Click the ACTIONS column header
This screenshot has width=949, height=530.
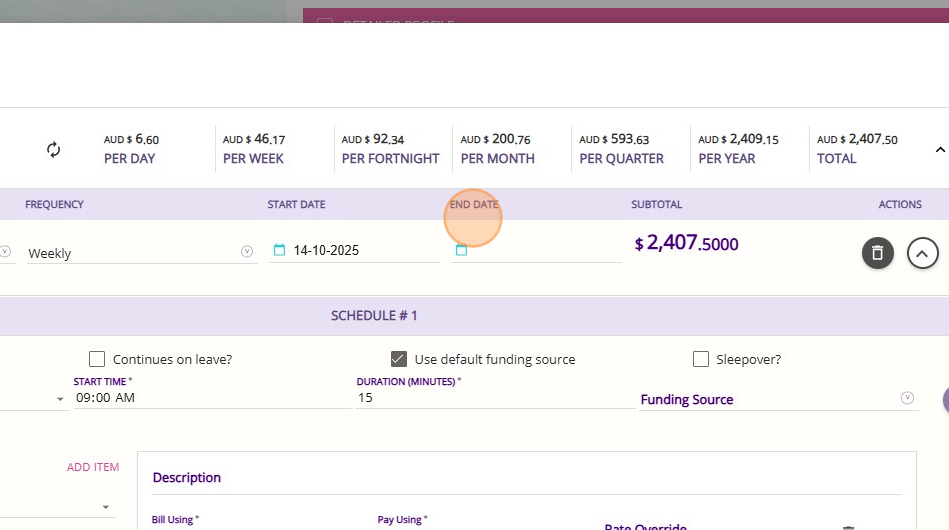(x=900, y=204)
